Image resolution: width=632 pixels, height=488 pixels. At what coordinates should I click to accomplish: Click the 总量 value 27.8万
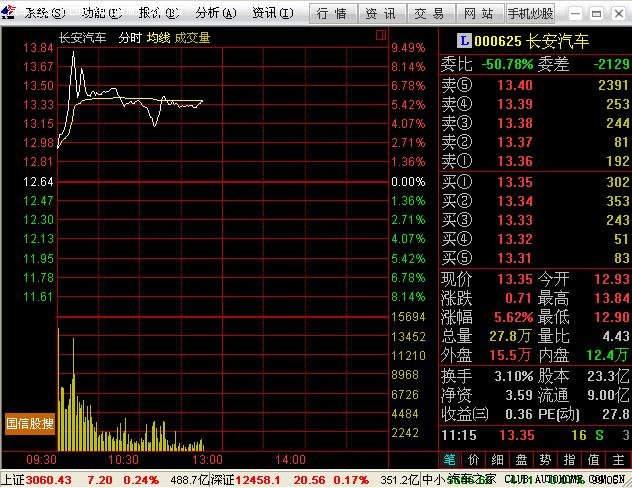coord(511,336)
